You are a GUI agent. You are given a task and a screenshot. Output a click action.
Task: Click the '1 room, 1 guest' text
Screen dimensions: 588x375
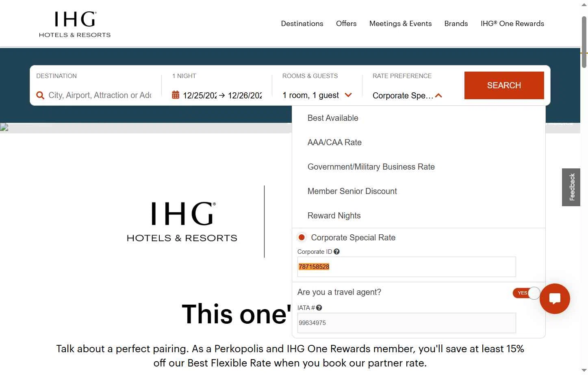(310, 95)
